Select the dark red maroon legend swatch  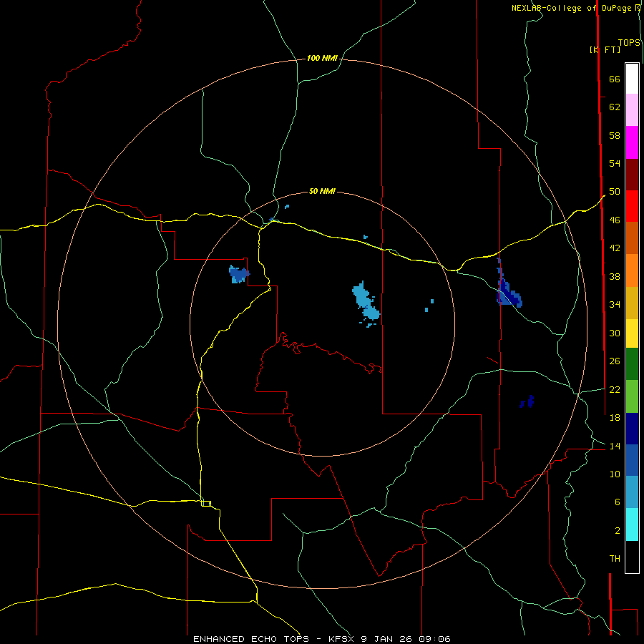[632, 174]
